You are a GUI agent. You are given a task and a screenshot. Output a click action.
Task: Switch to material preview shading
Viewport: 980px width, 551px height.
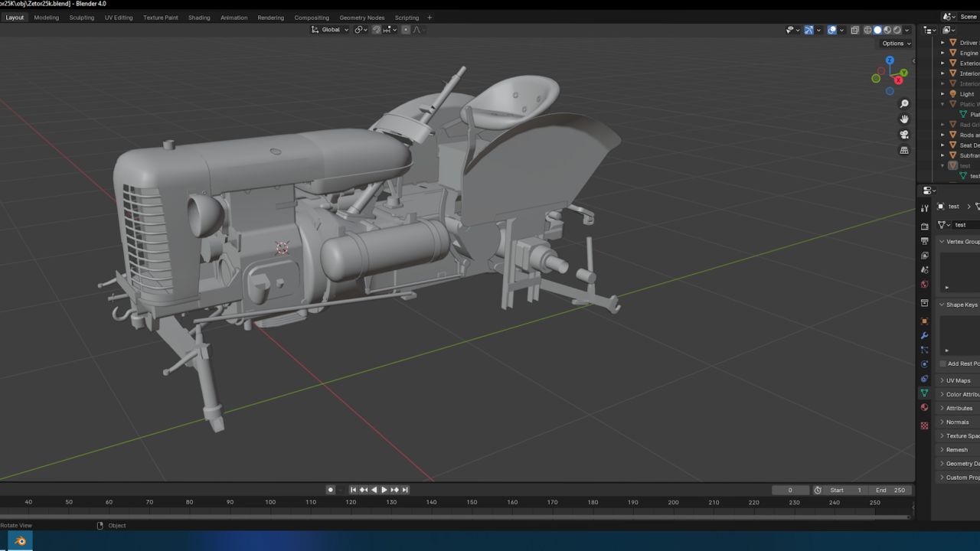[x=887, y=30]
